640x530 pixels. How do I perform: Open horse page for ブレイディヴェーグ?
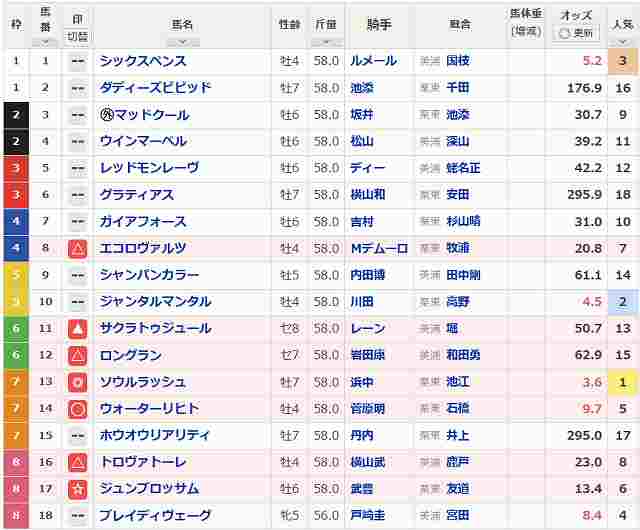tap(155, 515)
